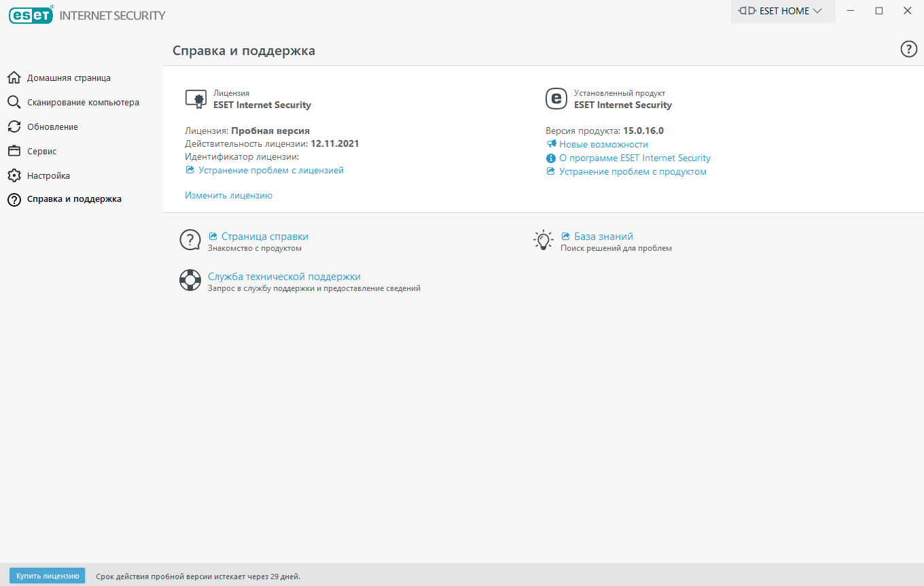Click Идентификатор лицензии label
This screenshot has height=586, width=924.
(x=242, y=156)
